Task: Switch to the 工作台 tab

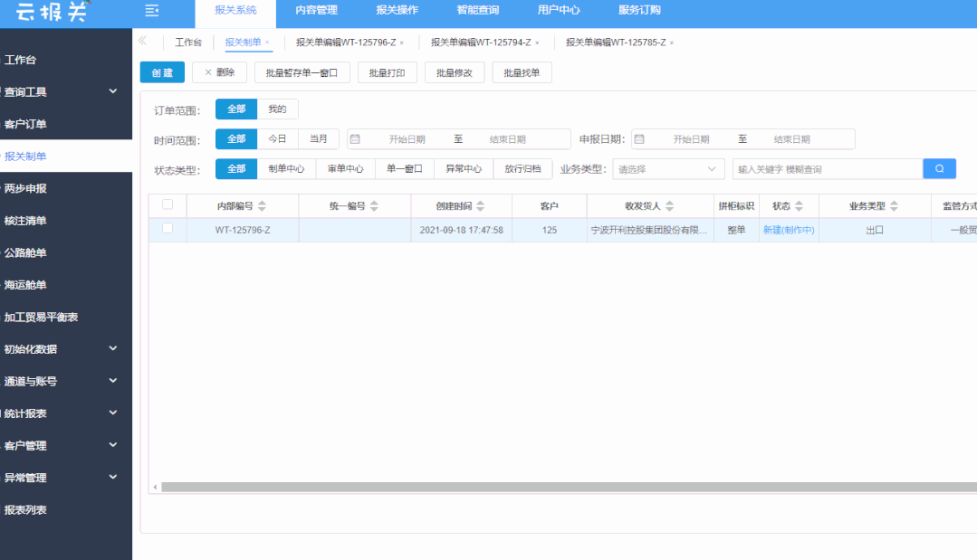Action: pos(187,41)
